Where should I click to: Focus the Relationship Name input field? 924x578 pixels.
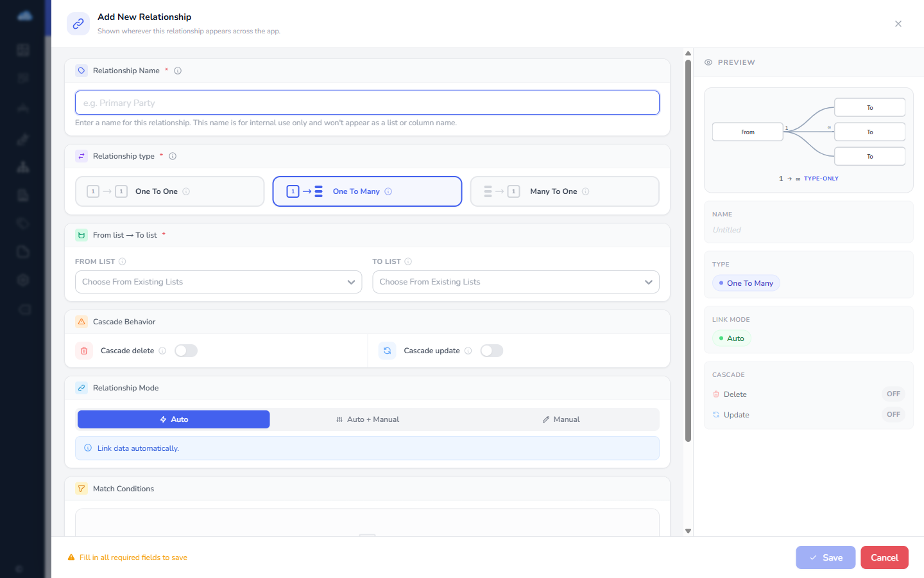367,103
